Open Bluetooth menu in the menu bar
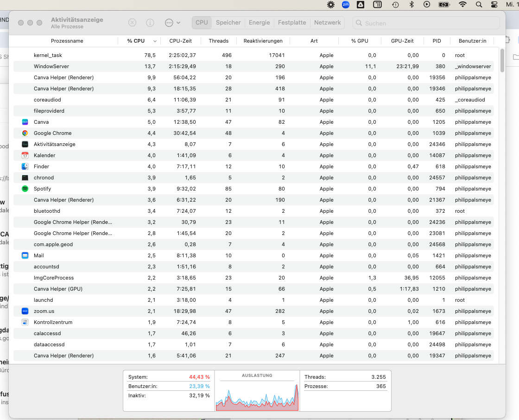This screenshot has height=420, width=519. coord(411,5)
